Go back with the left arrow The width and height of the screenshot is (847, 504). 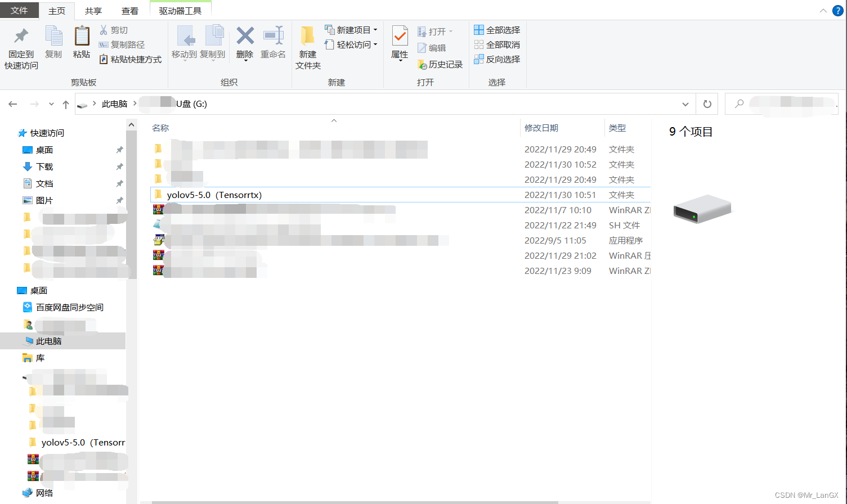13,104
